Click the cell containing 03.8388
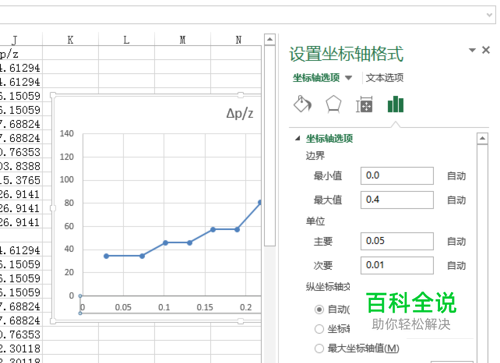This screenshot has height=363, width=500. (x=21, y=166)
